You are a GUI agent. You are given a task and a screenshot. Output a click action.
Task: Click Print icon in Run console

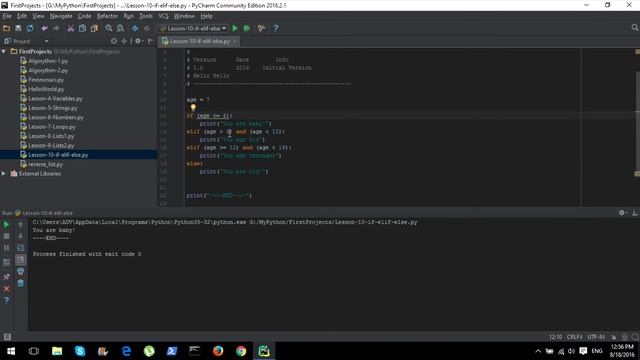(x=20, y=271)
